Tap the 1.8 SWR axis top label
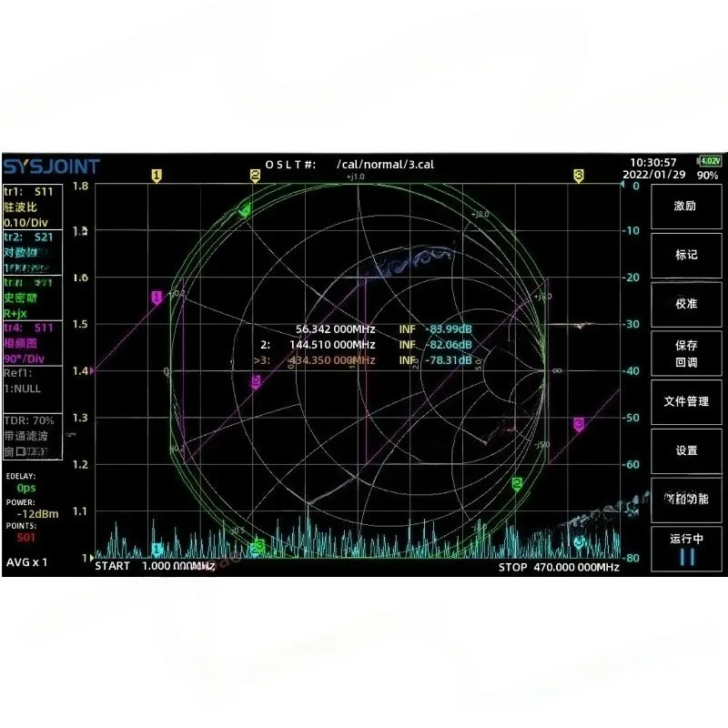 click(80, 187)
